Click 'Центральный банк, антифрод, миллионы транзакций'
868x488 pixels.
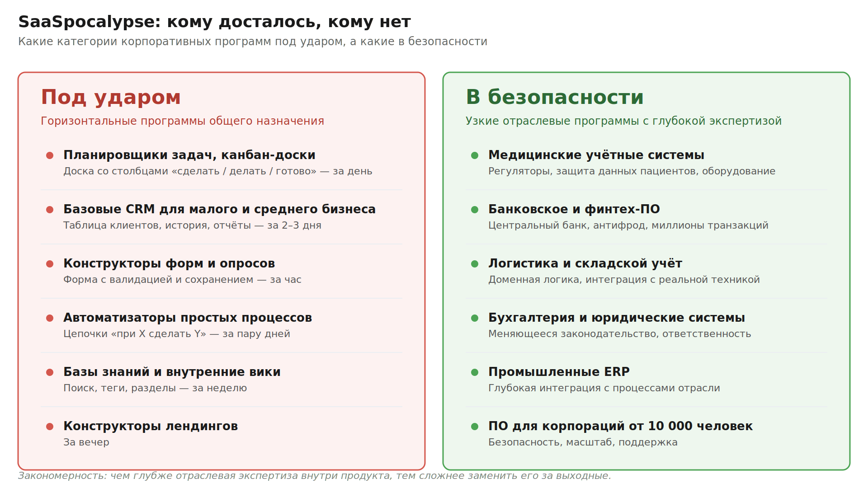[x=628, y=225]
